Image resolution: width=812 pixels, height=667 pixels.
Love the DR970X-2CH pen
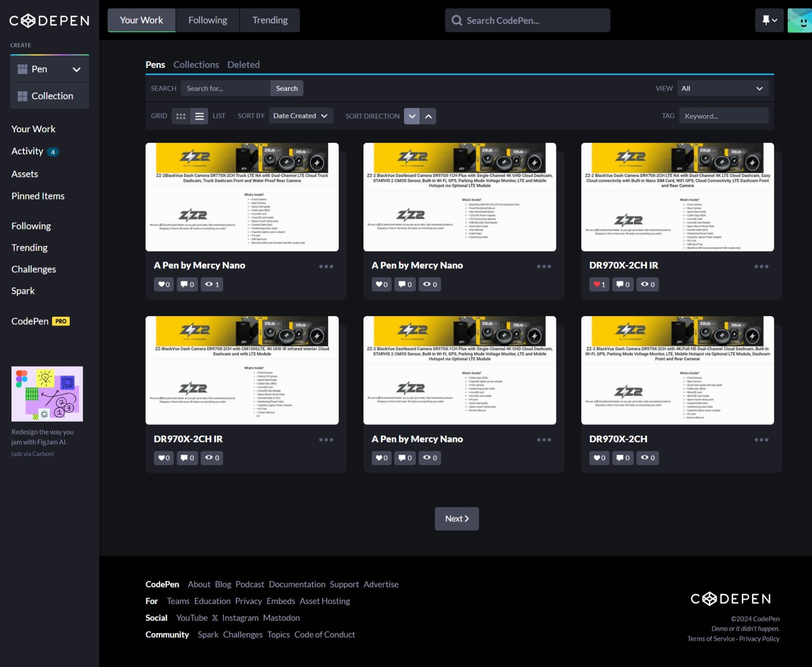pos(599,458)
